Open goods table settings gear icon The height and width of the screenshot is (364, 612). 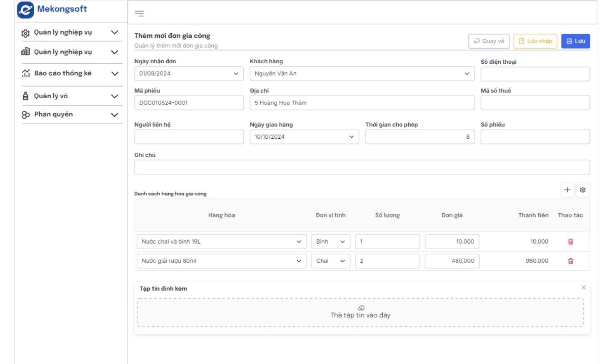582,190
